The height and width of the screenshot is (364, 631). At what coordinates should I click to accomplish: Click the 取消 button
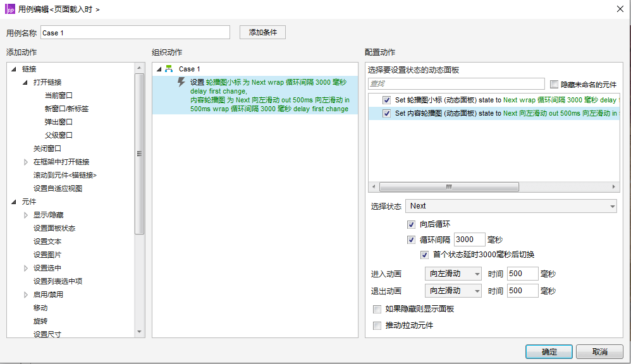pyautogui.click(x=599, y=351)
